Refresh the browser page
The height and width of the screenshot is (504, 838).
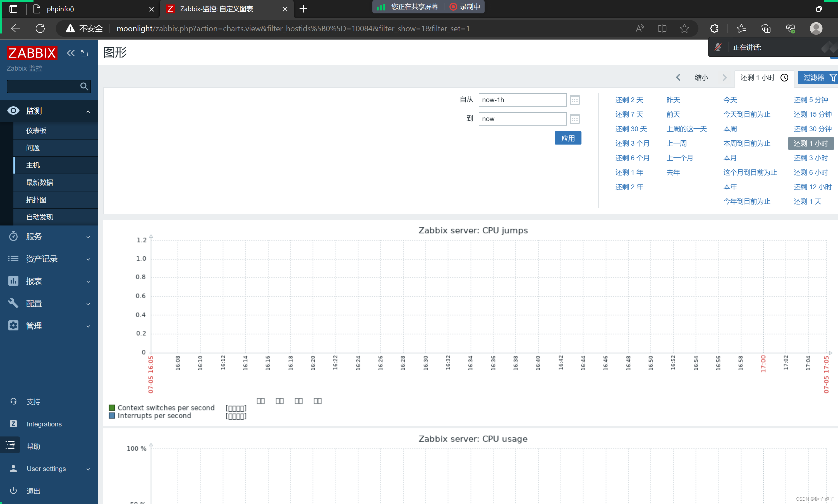point(40,28)
